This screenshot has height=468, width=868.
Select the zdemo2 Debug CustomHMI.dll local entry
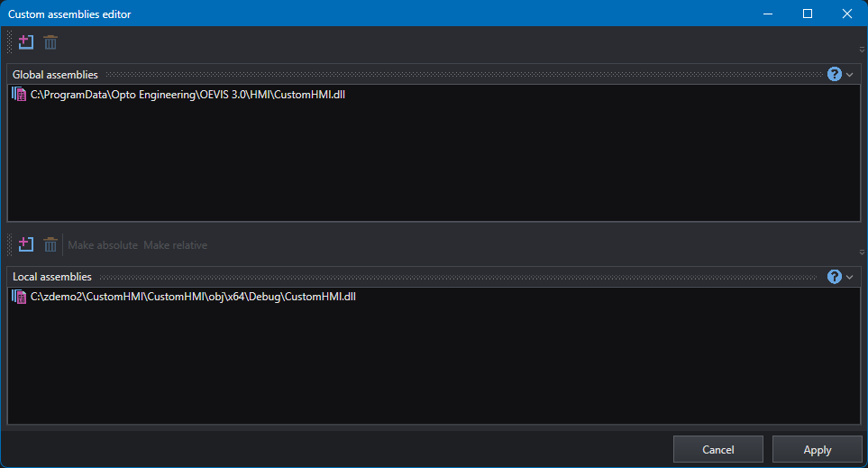pyautogui.click(x=434, y=297)
